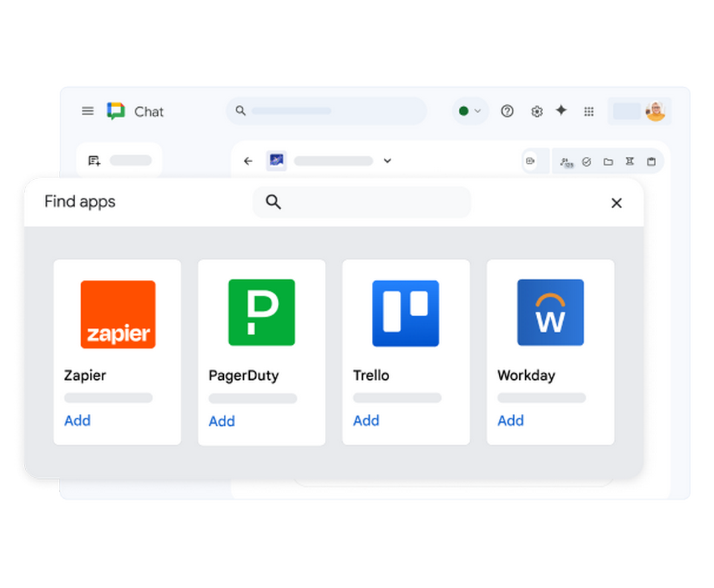The image size is (714, 588).
Task: Add the Zapier app
Action: coord(77,421)
